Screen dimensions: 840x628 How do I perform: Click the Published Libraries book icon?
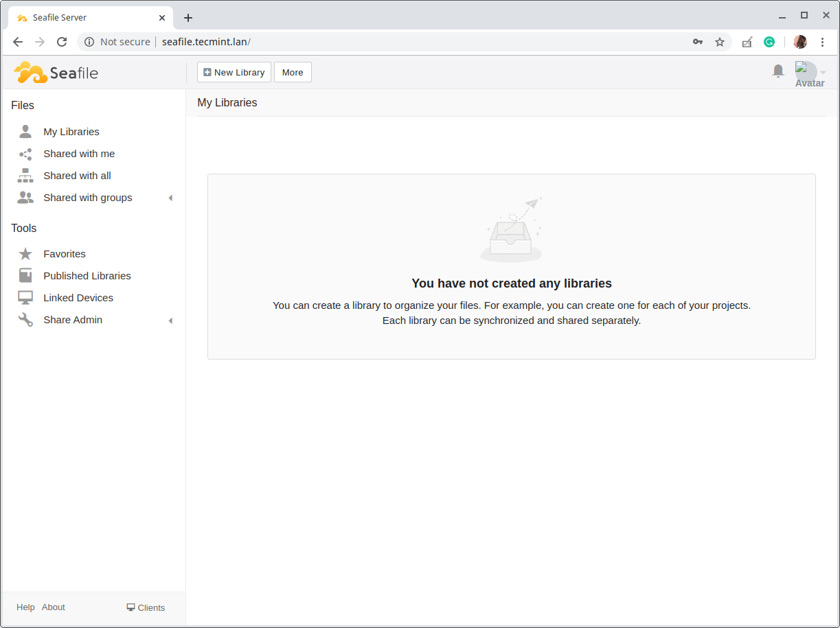pos(25,276)
